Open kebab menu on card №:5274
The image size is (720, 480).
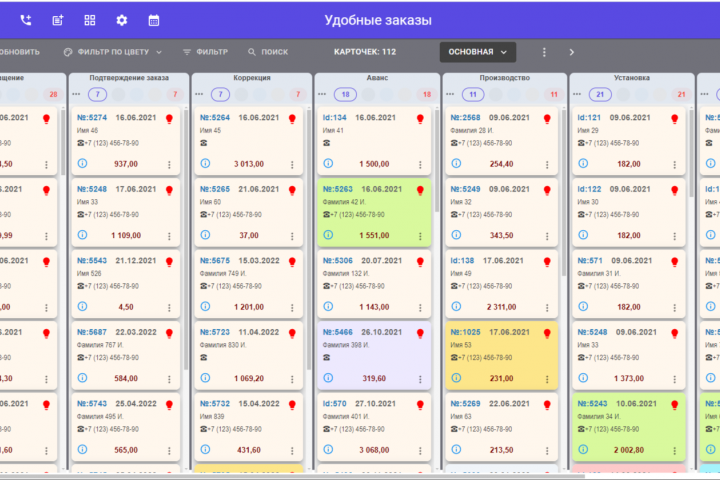(169, 164)
